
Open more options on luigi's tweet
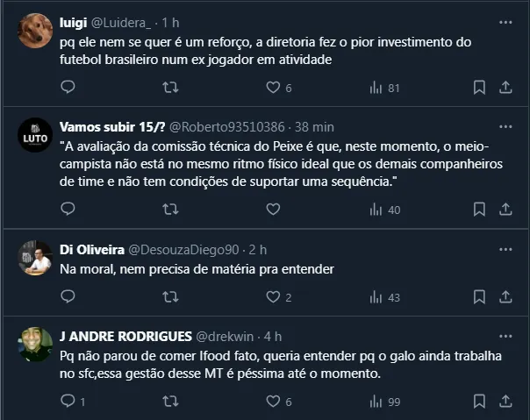click(505, 22)
